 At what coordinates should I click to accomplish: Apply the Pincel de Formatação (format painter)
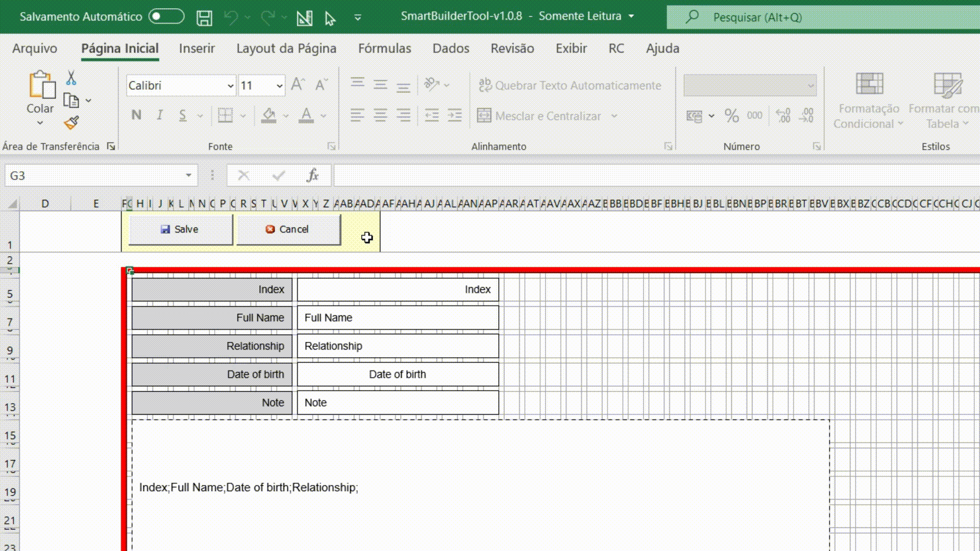tap(71, 122)
